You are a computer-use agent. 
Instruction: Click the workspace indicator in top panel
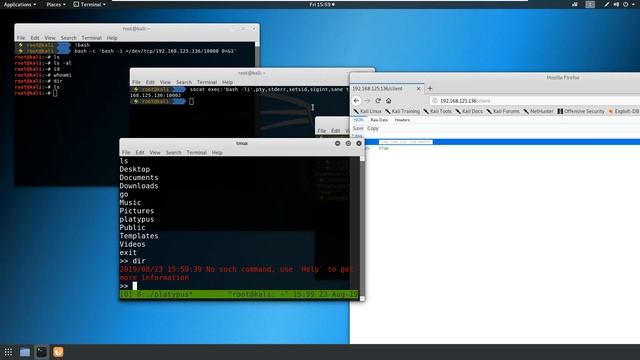(590, 4)
